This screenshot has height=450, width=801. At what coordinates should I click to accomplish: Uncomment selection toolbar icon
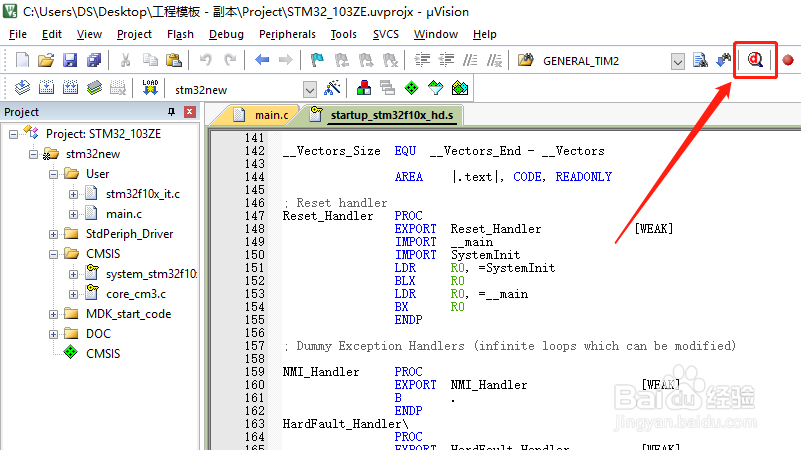tap(494, 60)
